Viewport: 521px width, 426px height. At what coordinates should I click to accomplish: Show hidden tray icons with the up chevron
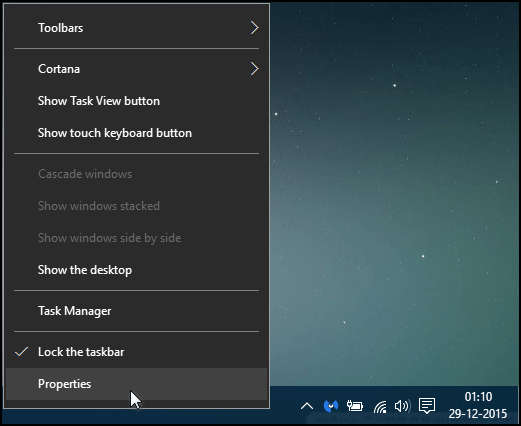coord(307,406)
